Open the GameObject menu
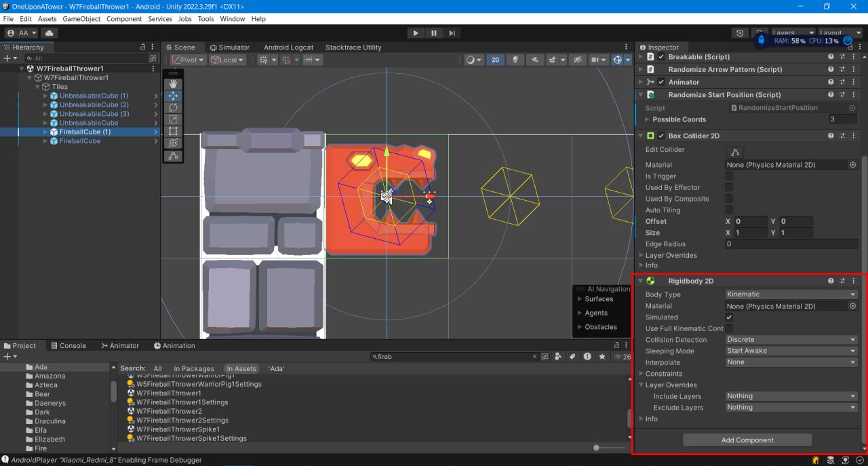The width and height of the screenshot is (868, 466). pos(81,18)
